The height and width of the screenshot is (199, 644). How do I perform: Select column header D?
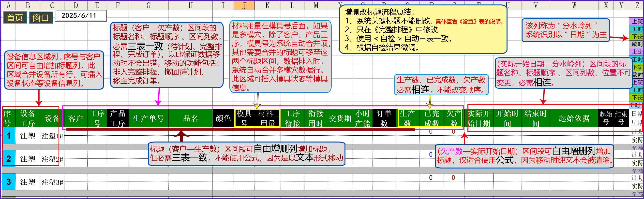pos(76,5)
